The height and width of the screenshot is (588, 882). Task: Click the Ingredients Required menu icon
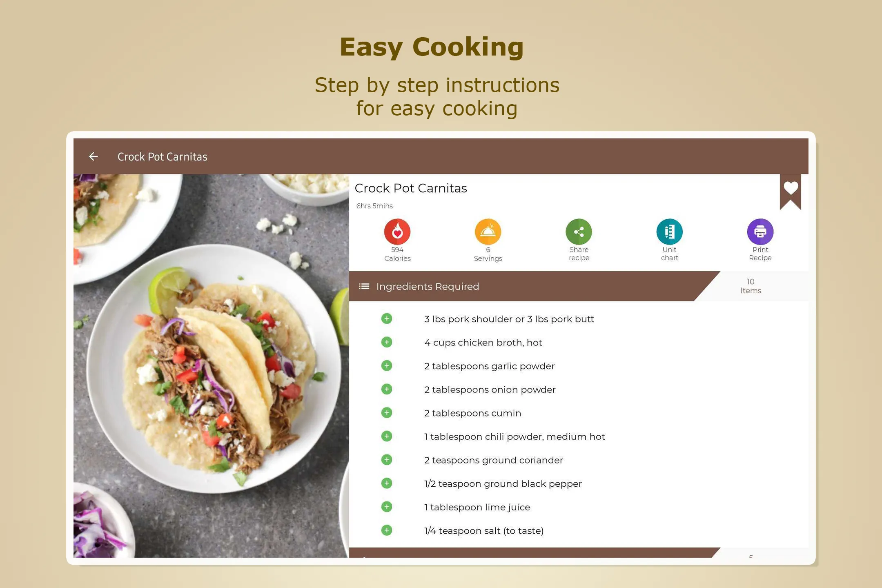tap(364, 286)
